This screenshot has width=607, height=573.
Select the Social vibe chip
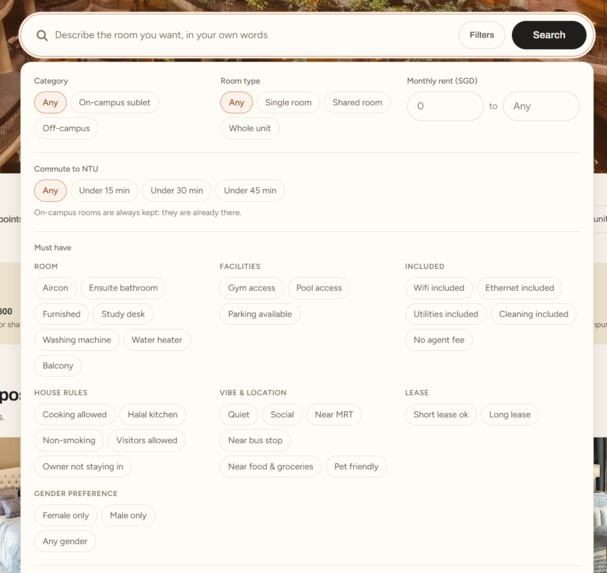[x=282, y=415]
